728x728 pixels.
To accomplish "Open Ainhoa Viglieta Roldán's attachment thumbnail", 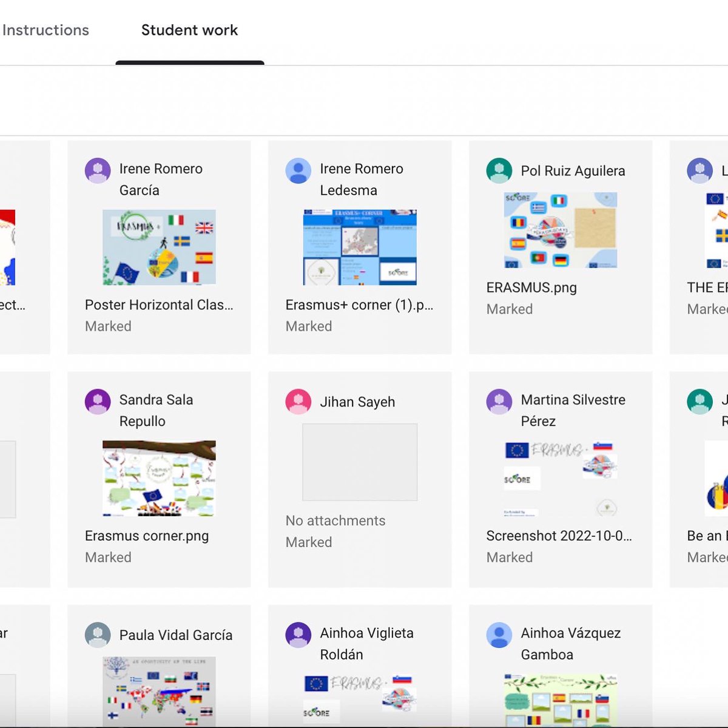I will click(x=360, y=700).
